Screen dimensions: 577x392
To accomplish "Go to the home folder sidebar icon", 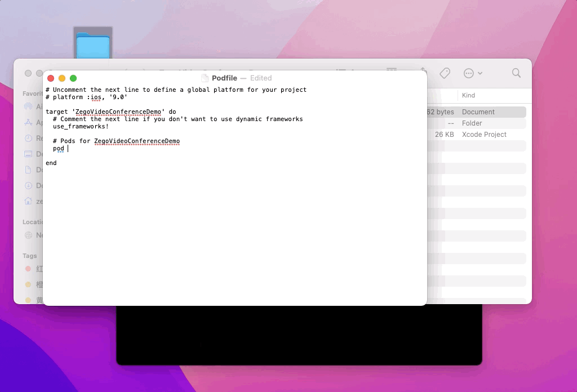I will [x=28, y=201].
